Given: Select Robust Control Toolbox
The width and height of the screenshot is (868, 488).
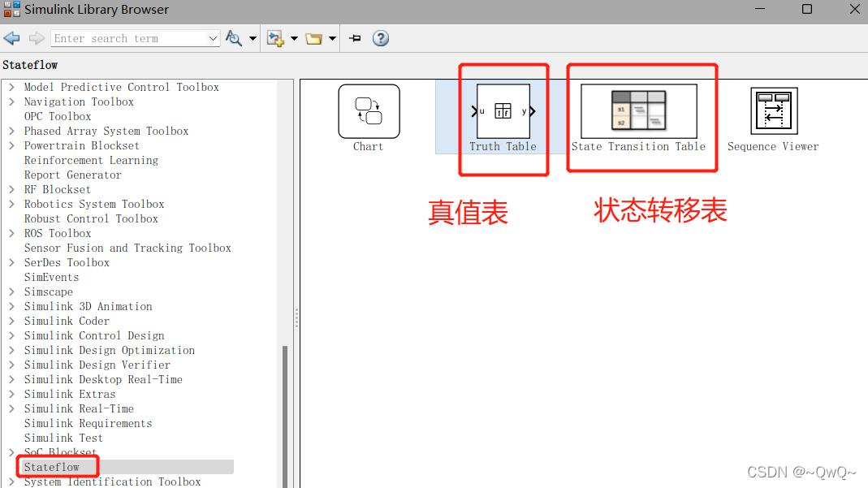Looking at the screenshot, I should click(91, 218).
